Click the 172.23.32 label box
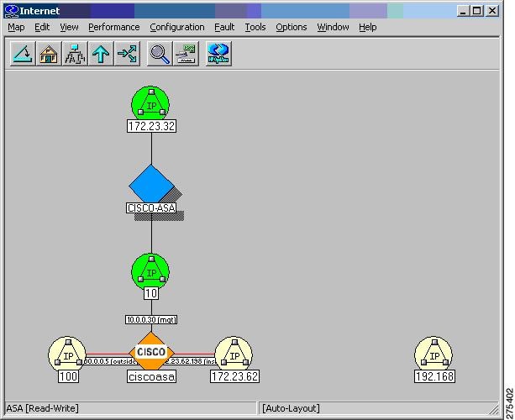This screenshot has width=515, height=420. click(151, 126)
